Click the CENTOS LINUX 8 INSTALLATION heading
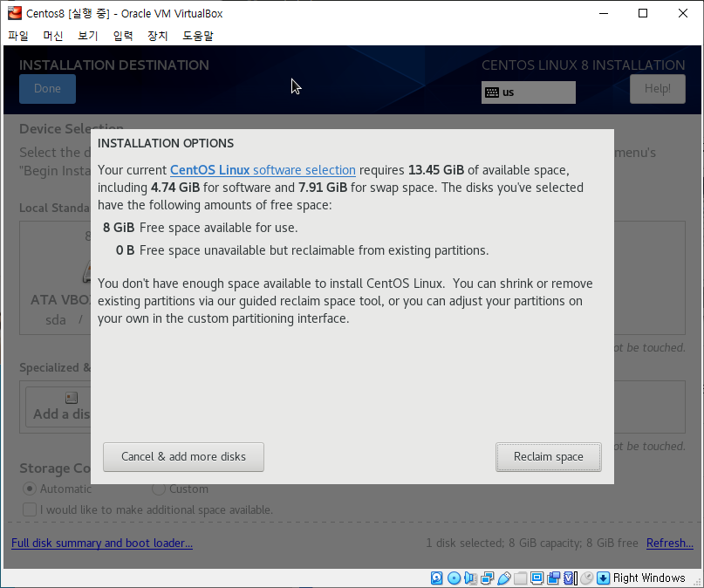Viewport: 704px width, 588px height. [584, 65]
